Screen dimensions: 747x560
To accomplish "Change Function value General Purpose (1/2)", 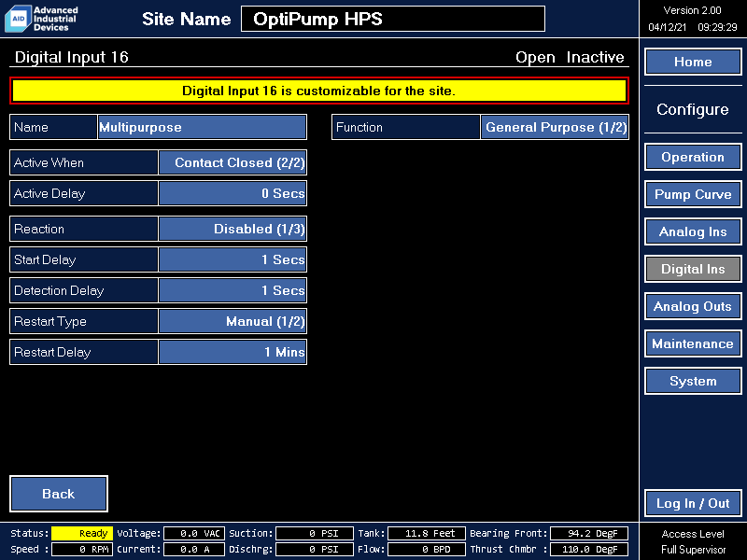I will (x=555, y=127).
